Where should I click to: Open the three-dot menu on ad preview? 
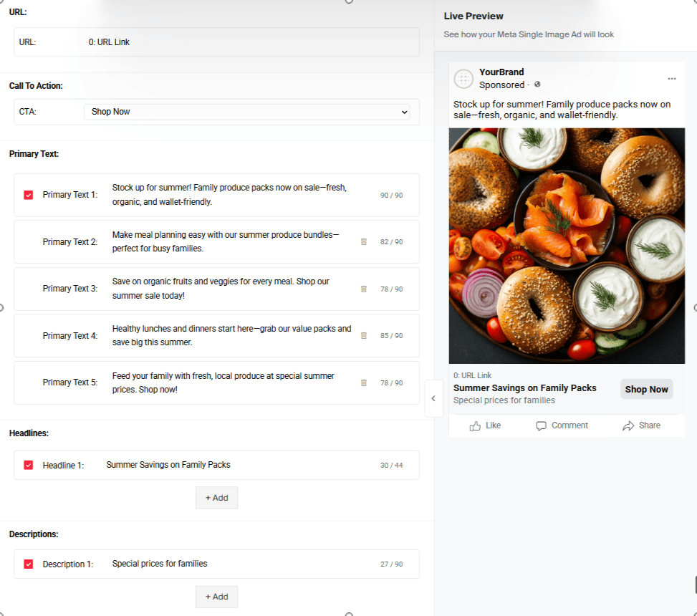coord(671,78)
